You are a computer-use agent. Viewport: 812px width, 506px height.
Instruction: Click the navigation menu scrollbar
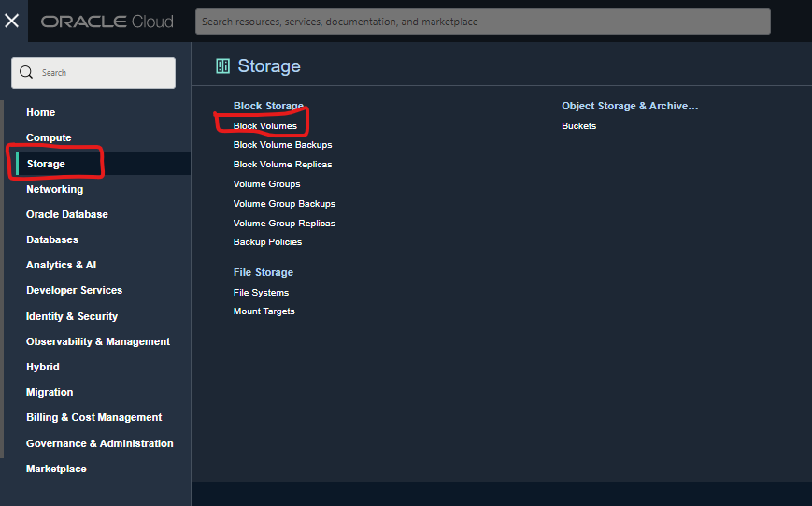(x=2, y=280)
